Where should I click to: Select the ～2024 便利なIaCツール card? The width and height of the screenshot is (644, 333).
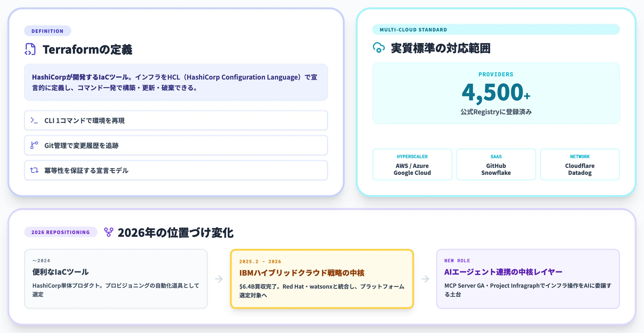tap(116, 279)
